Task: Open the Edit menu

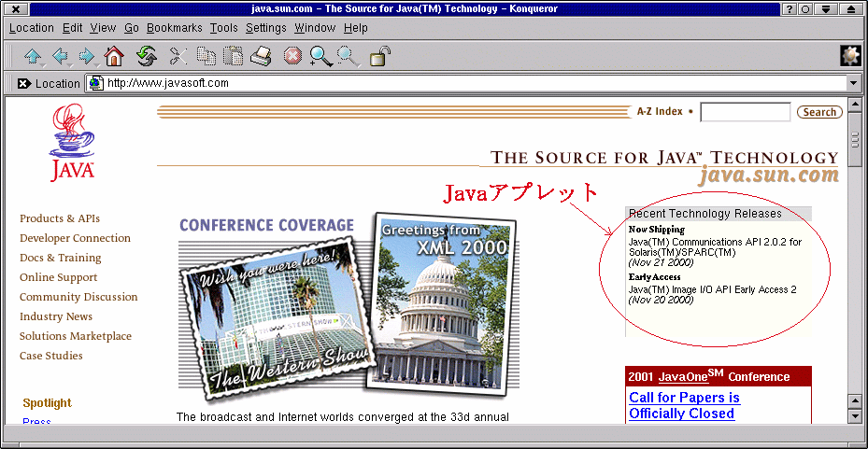Action: 72,28
